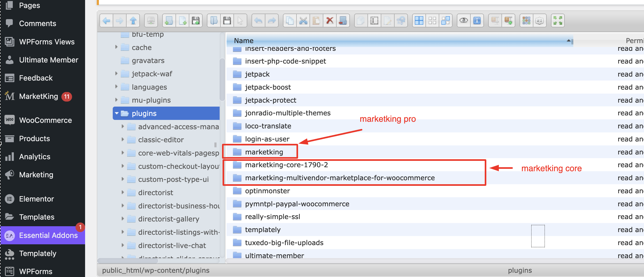The height and width of the screenshot is (277, 644).
Task: Click the extract archive icon
Action: [495, 20]
